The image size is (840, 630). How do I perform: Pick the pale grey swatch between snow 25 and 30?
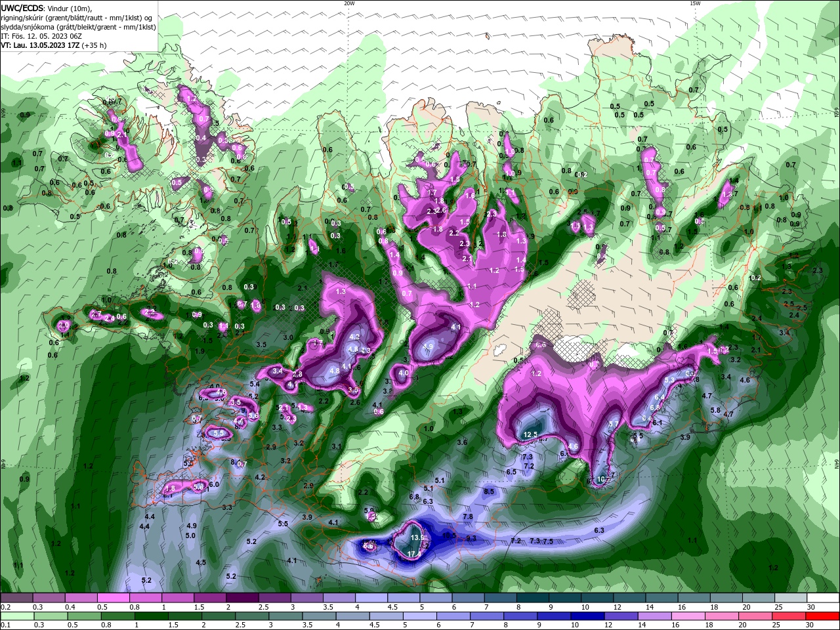click(x=790, y=598)
